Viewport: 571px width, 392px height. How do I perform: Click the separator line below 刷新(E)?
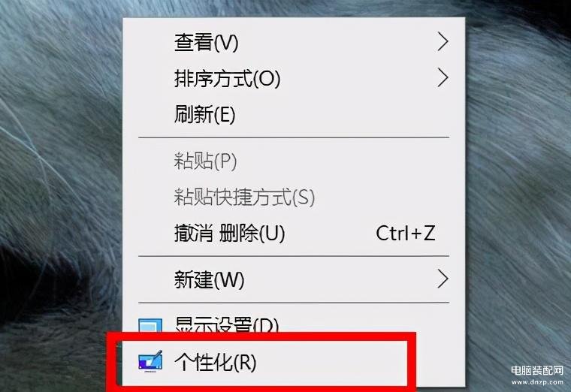pyautogui.click(x=294, y=137)
